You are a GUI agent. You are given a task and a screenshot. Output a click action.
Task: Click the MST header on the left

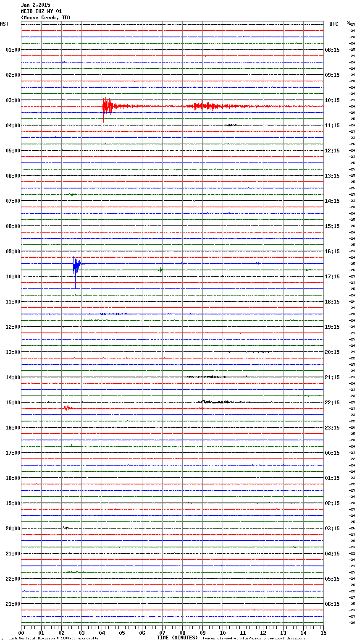pos(4,24)
